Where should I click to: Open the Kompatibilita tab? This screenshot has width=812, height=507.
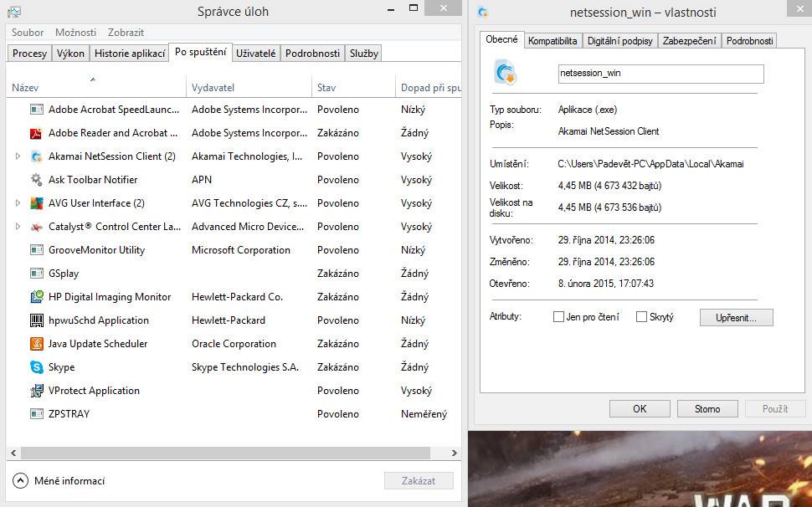552,41
